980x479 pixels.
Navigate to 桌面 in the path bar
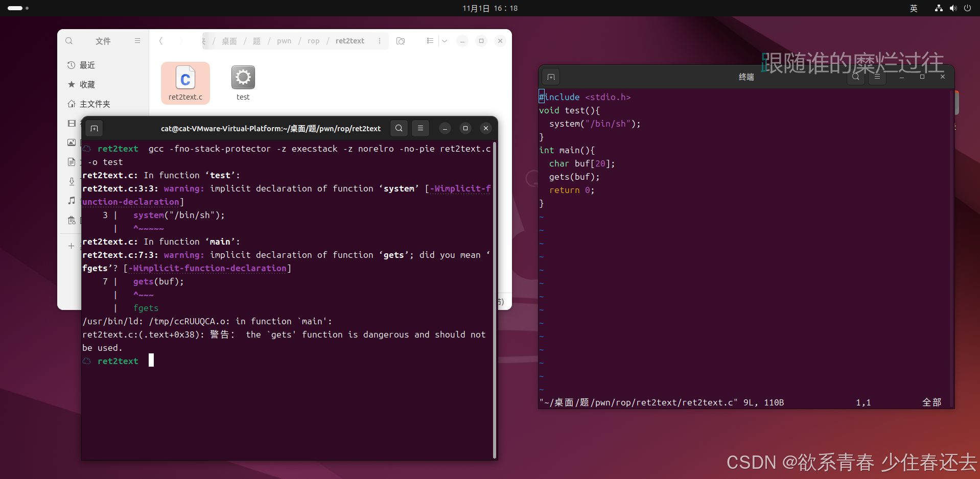point(229,41)
